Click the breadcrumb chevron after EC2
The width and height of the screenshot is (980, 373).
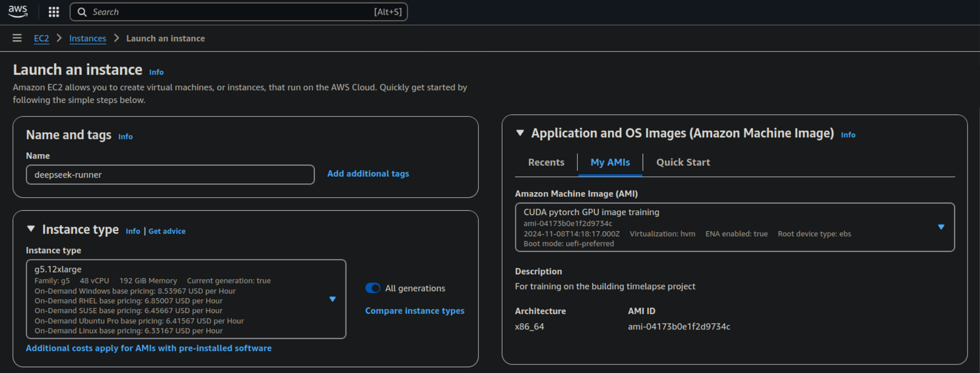(x=59, y=38)
